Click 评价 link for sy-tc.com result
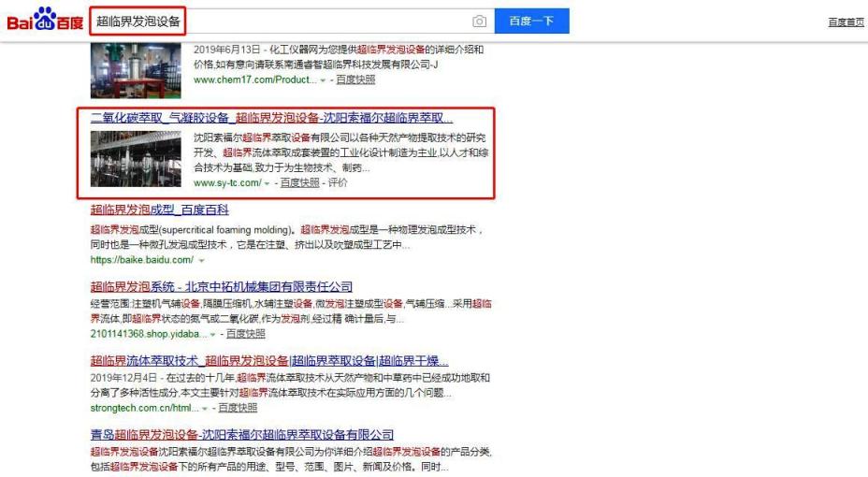Image resolution: width=868 pixels, height=477 pixels. (x=338, y=182)
